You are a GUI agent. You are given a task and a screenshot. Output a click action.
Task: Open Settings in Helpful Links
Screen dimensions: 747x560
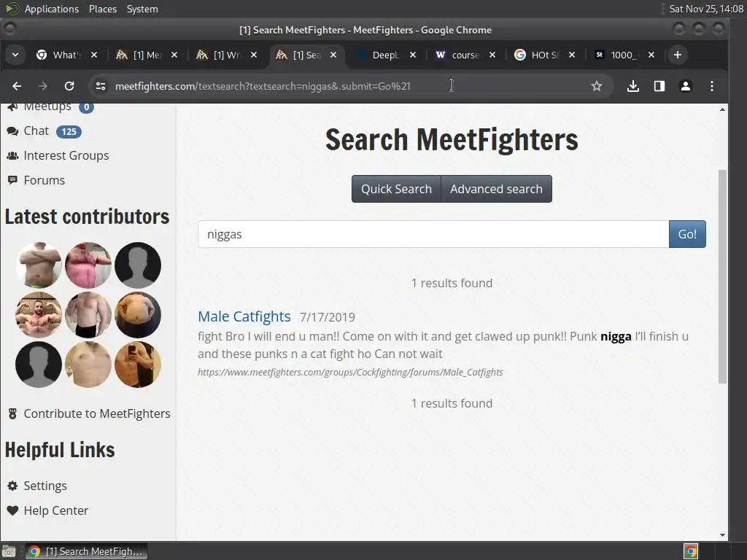click(45, 486)
